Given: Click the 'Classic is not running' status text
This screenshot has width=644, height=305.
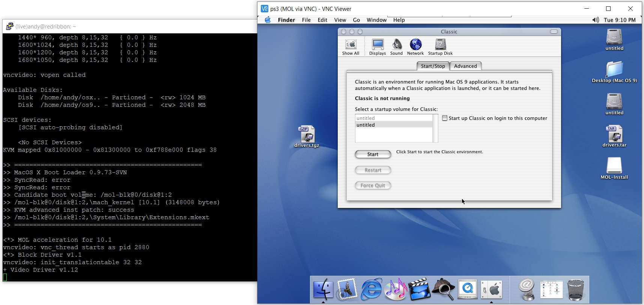Looking at the screenshot, I should tap(382, 98).
